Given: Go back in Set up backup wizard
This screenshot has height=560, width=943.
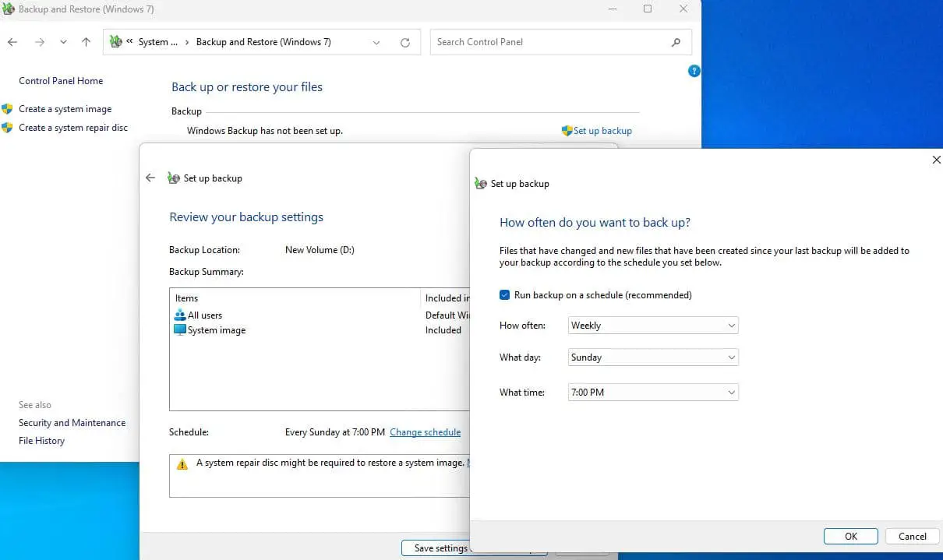Looking at the screenshot, I should tap(150, 178).
